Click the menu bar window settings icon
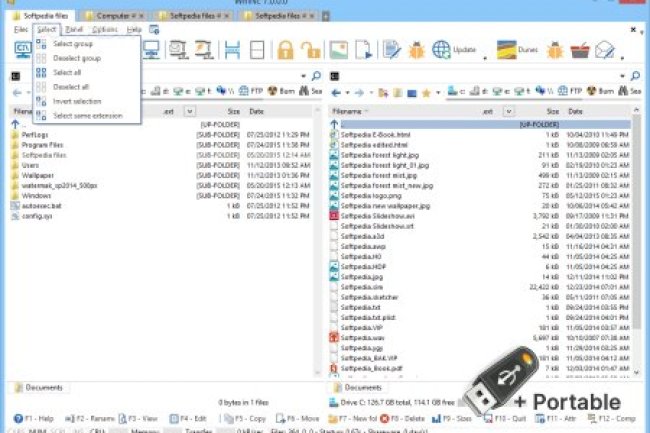Screen dimensions: 650x433 coord(154,29)
